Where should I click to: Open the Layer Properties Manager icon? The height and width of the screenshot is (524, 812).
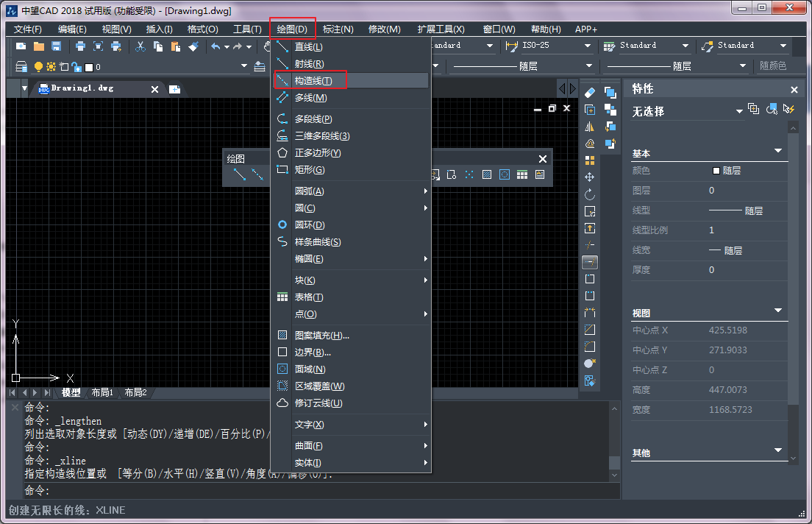click(23, 67)
